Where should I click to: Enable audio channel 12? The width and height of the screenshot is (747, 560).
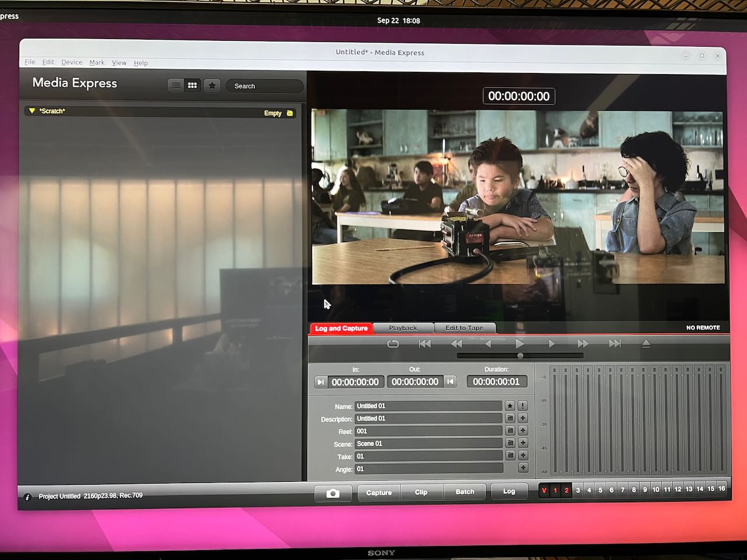coord(678,489)
